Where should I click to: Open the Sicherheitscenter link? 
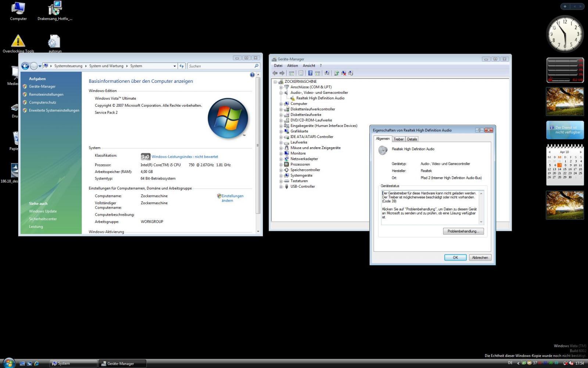pos(43,219)
